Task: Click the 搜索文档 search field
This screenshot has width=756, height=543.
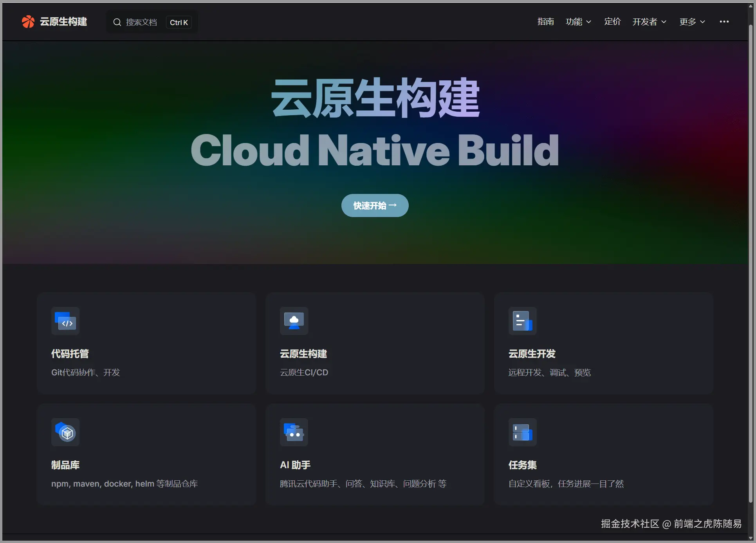Action: pos(142,22)
